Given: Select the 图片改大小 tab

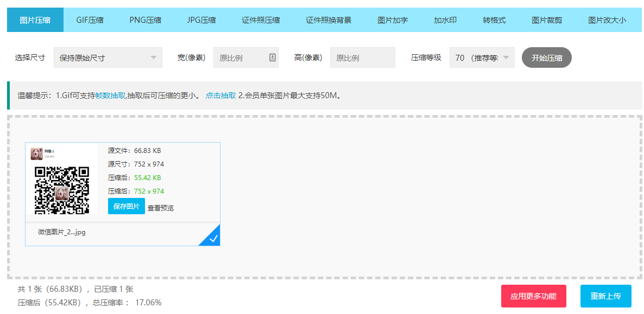Looking at the screenshot, I should point(607,20).
